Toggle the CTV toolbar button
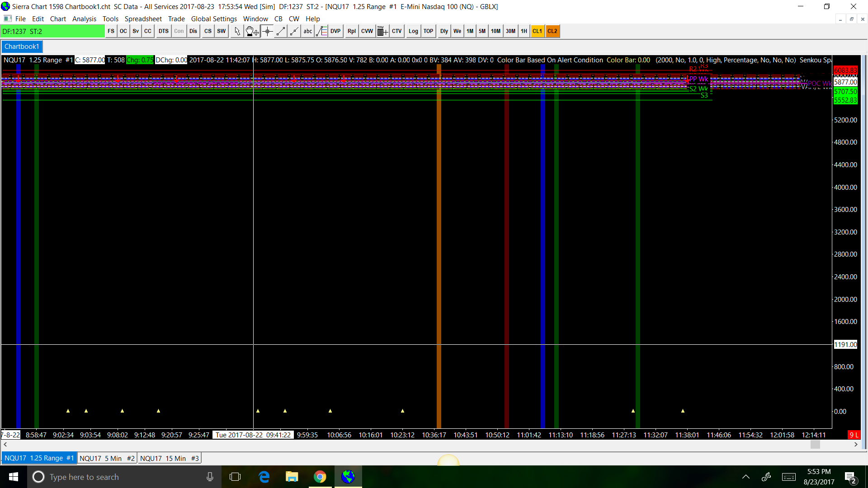The height and width of the screenshot is (488, 868). pos(396,31)
